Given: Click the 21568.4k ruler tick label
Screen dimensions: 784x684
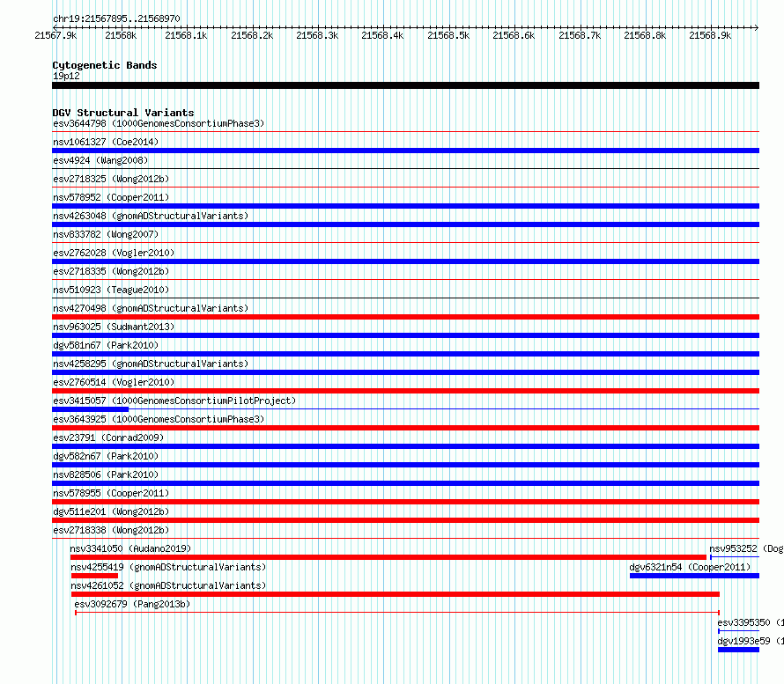Looking at the screenshot, I should [382, 35].
